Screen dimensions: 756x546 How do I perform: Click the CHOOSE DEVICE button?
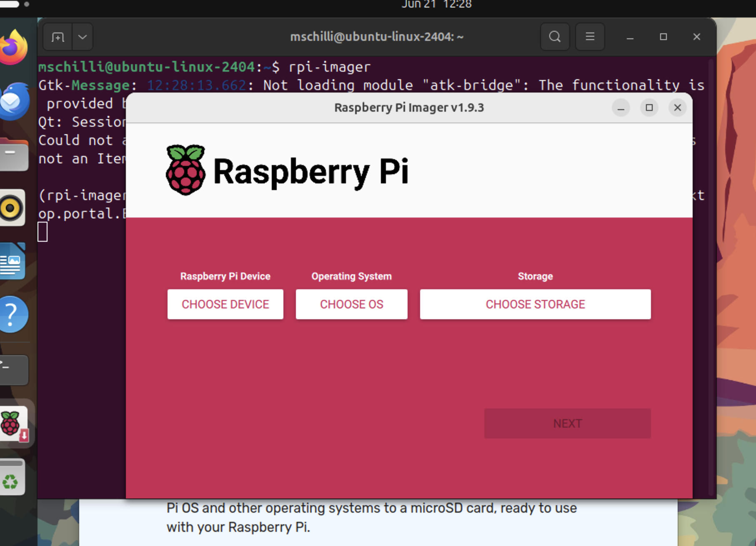coord(225,304)
